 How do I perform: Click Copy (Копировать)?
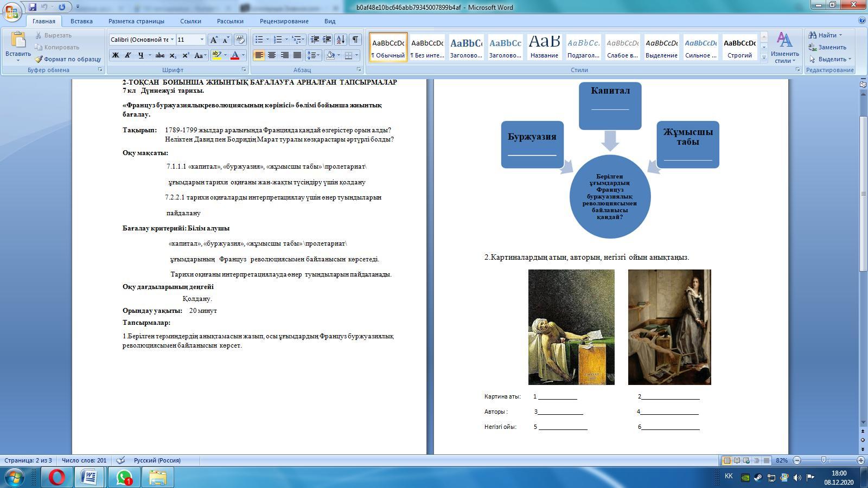57,47
